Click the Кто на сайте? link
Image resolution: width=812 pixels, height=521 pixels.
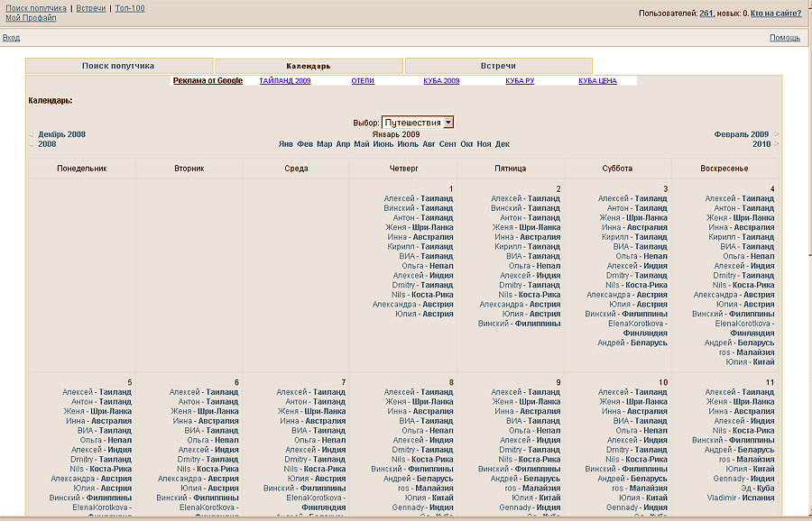point(776,14)
